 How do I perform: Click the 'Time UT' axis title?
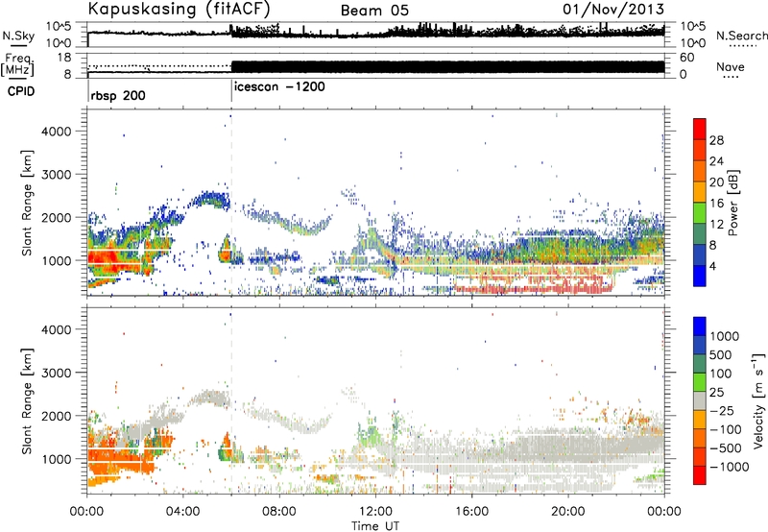pos(375,525)
